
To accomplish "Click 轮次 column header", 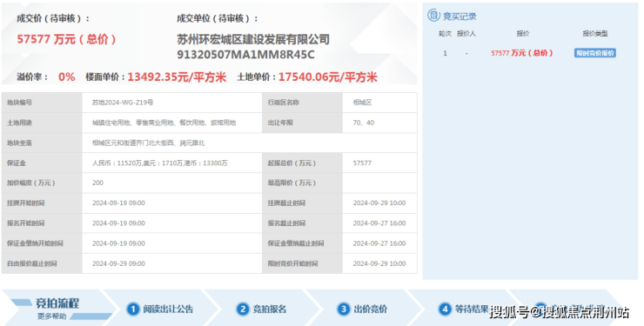I will (445, 34).
